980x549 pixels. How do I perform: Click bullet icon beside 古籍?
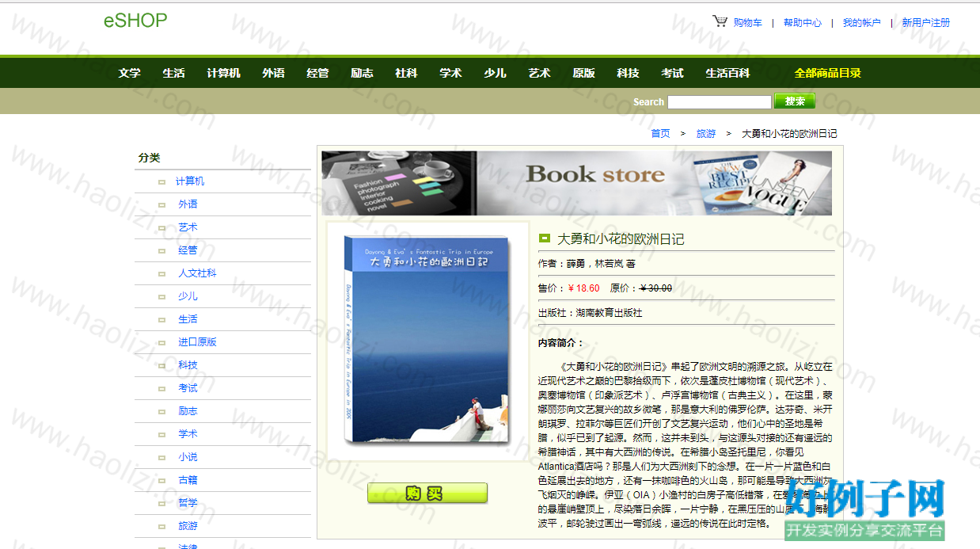[161, 481]
